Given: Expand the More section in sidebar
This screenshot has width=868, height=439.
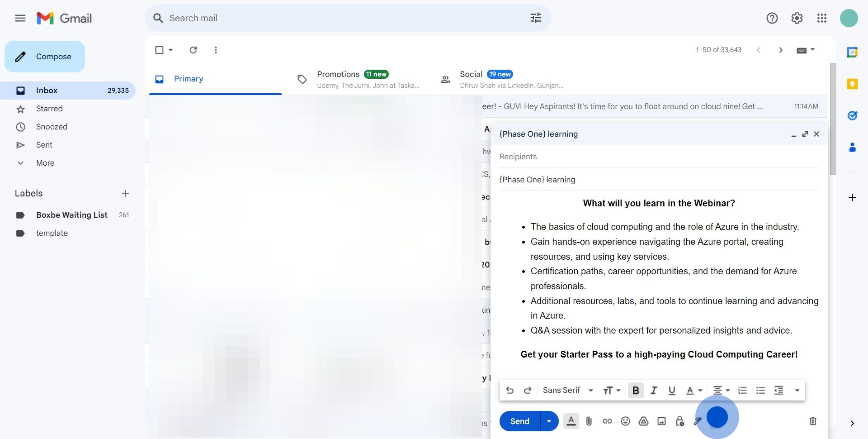Looking at the screenshot, I should tap(45, 163).
